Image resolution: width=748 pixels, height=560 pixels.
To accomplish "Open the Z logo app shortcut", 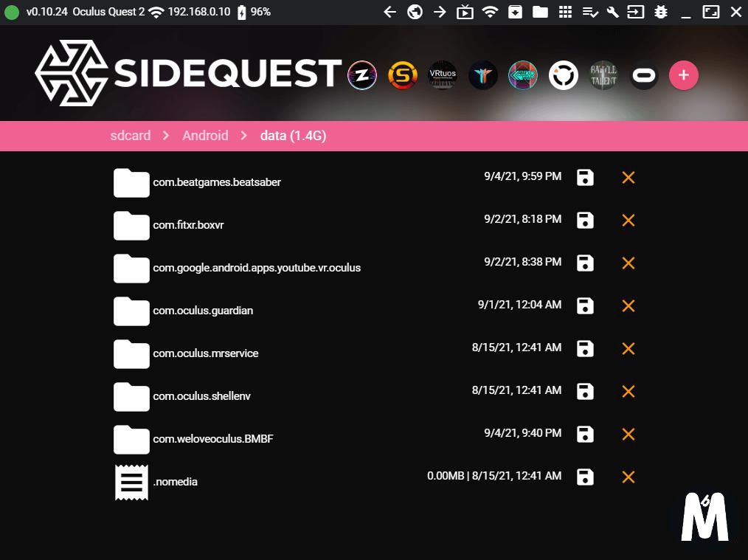I will (x=362, y=75).
